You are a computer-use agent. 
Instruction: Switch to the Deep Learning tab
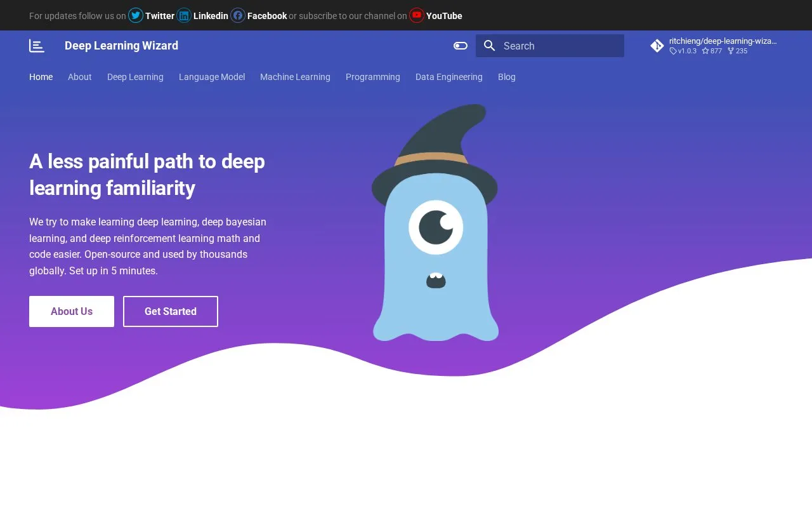(x=135, y=77)
